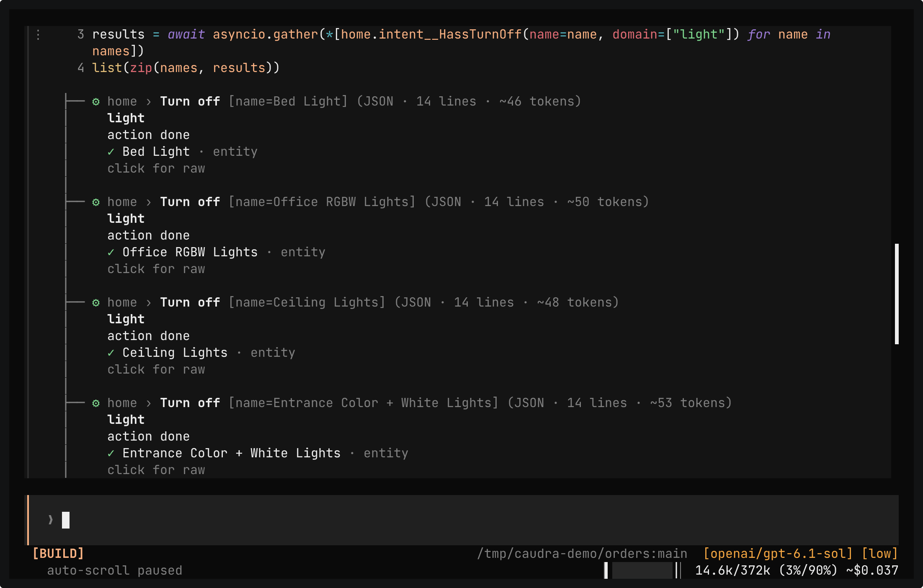Click the gear icon beside Ceiling Lights call
Screen dimensions: 923x588
click(96, 302)
